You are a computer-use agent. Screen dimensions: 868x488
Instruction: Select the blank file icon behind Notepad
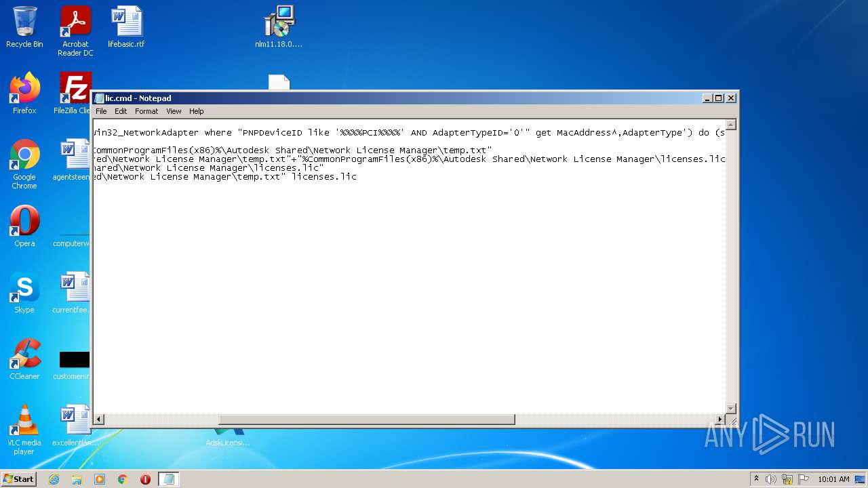279,82
